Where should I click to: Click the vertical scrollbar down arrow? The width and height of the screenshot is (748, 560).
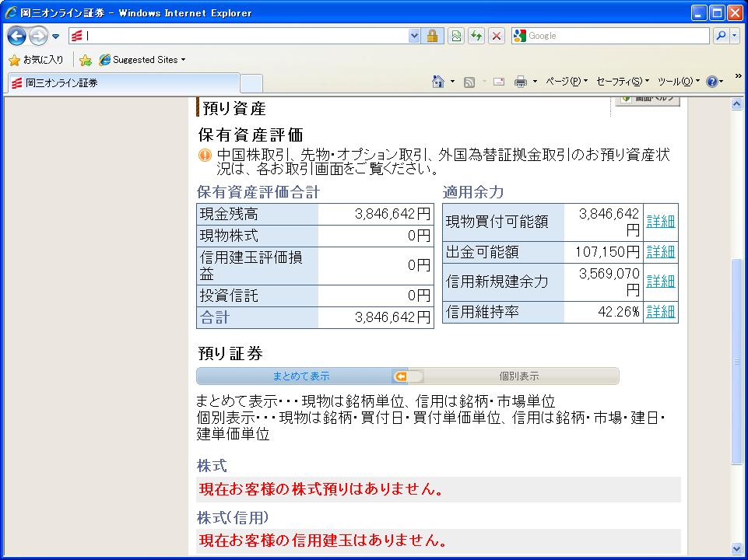pos(737,549)
